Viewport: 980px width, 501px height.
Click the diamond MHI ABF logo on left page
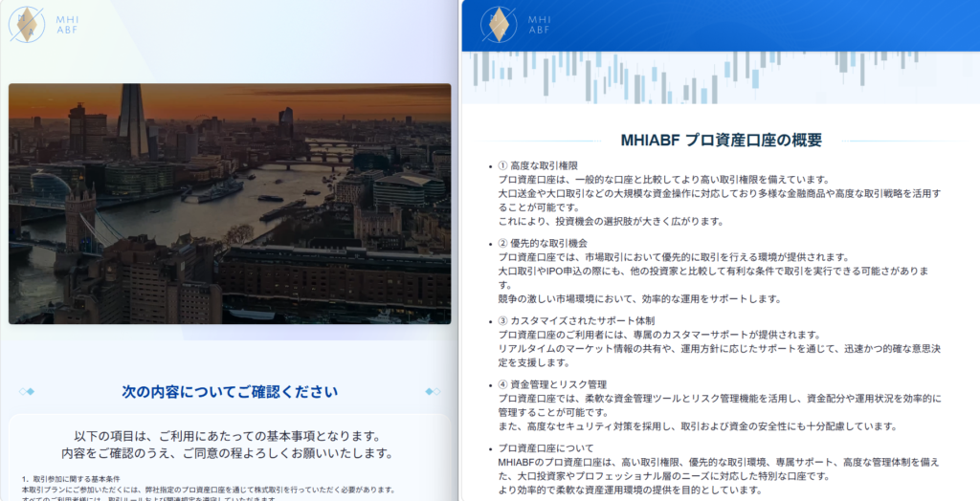coord(26,24)
